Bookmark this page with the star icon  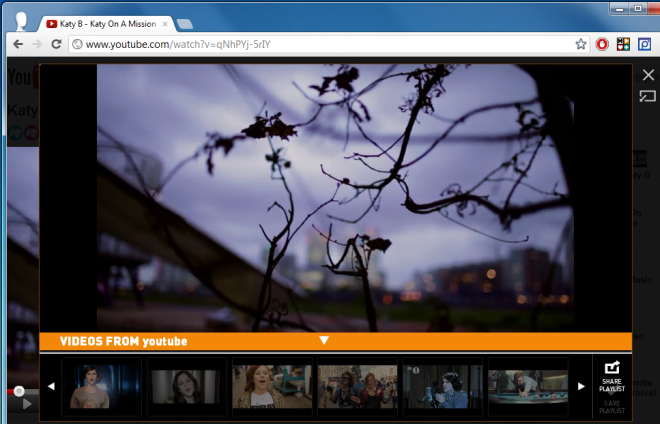point(581,44)
